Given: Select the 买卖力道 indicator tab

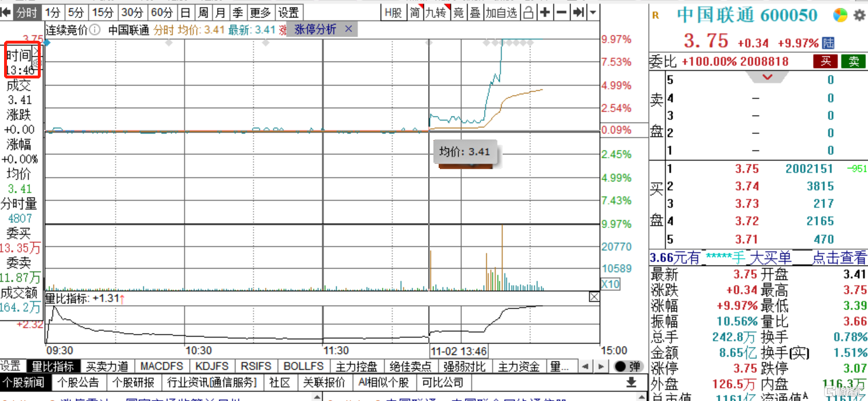Looking at the screenshot, I should tap(107, 366).
